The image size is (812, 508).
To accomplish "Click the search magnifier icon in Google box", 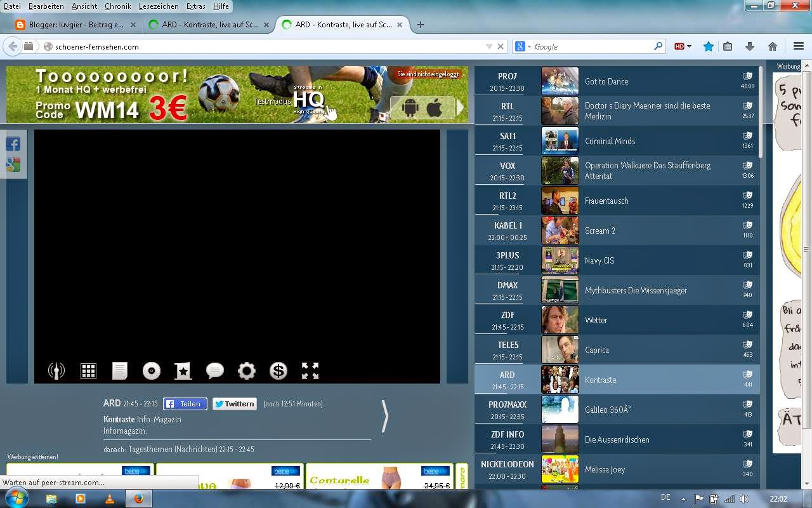I will (x=658, y=46).
